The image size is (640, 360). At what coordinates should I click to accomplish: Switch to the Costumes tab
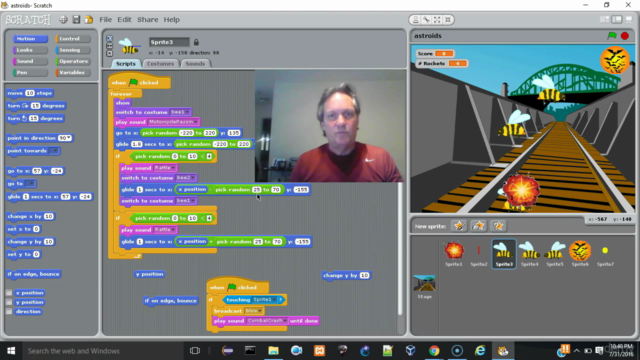pyautogui.click(x=160, y=64)
